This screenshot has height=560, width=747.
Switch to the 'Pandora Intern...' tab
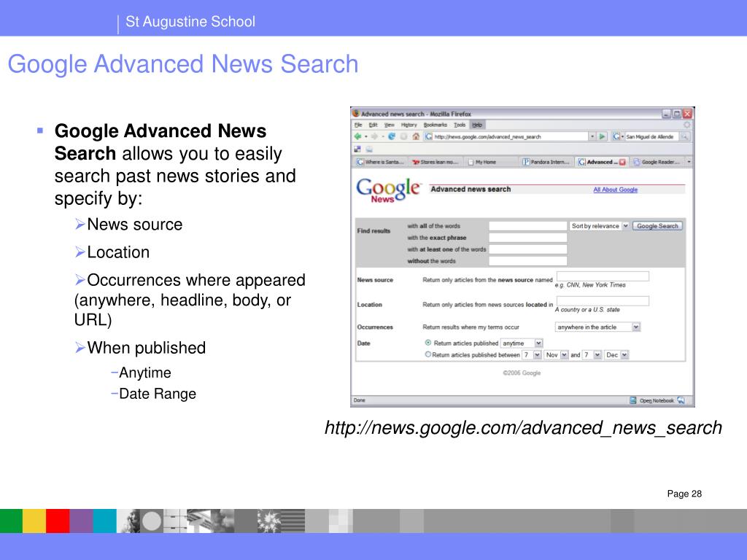pos(546,163)
